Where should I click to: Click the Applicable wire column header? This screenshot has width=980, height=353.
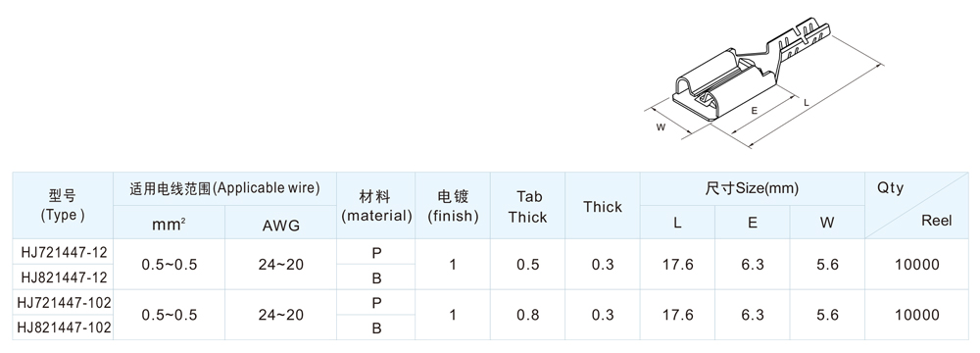[x=225, y=189]
